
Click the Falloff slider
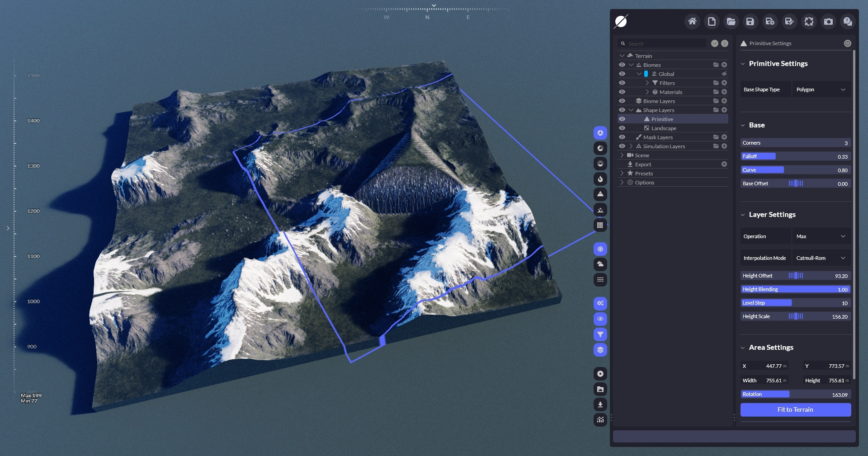(x=795, y=156)
